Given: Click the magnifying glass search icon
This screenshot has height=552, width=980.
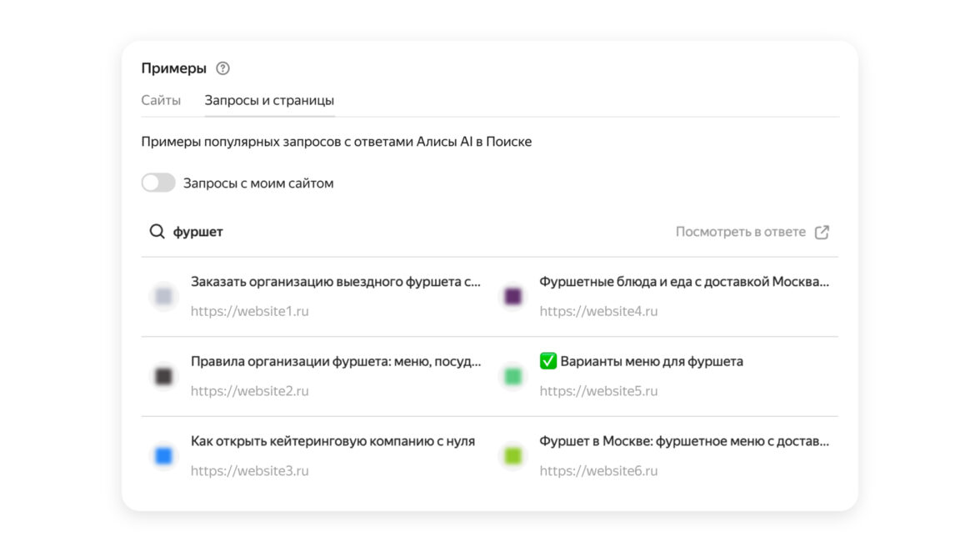Looking at the screenshot, I should click(157, 232).
